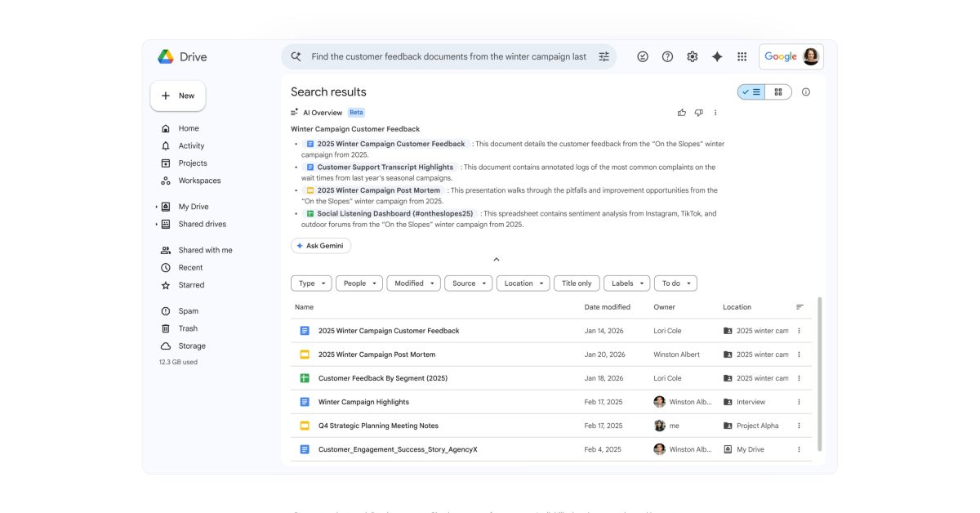Give thumbs up to AI Overview
980x513 pixels.
tap(682, 113)
